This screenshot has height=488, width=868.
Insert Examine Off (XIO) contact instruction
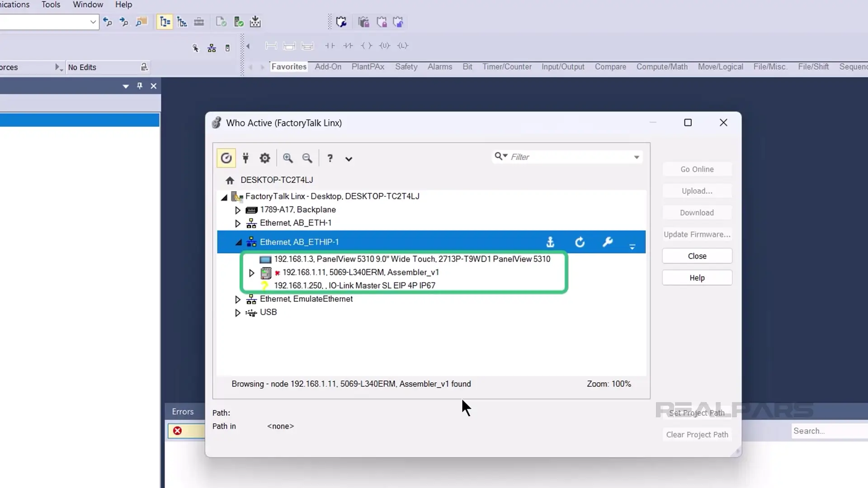(x=348, y=46)
